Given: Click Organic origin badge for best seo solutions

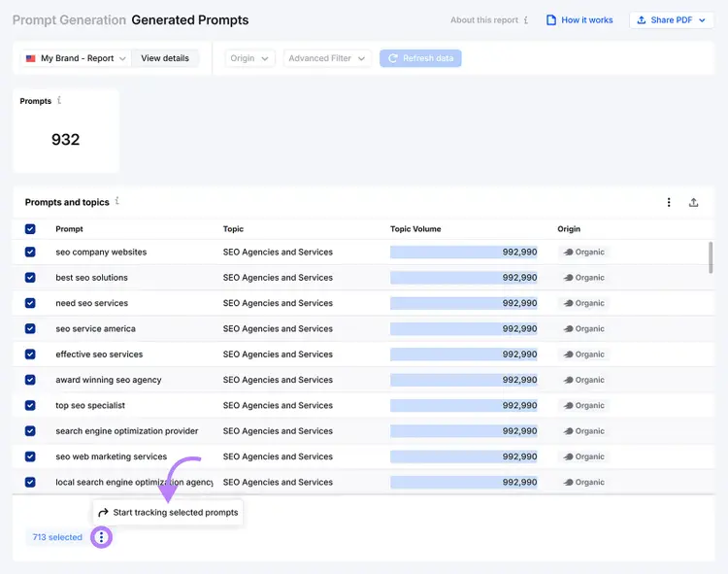Looking at the screenshot, I should click(583, 278).
